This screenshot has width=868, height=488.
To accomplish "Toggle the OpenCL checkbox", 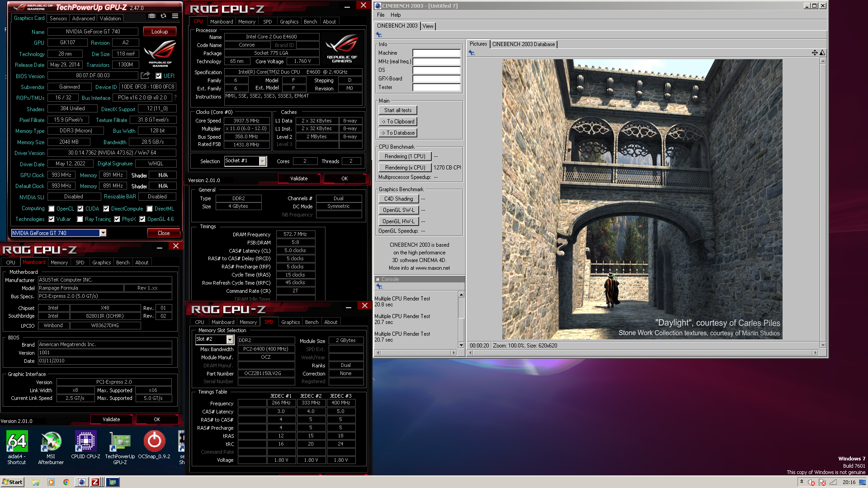I will pyautogui.click(x=52, y=209).
